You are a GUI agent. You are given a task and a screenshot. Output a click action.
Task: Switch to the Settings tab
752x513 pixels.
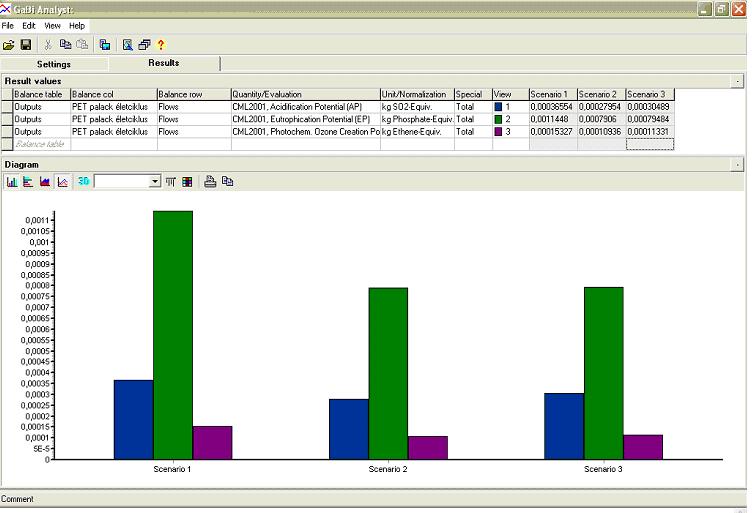pyautogui.click(x=54, y=64)
